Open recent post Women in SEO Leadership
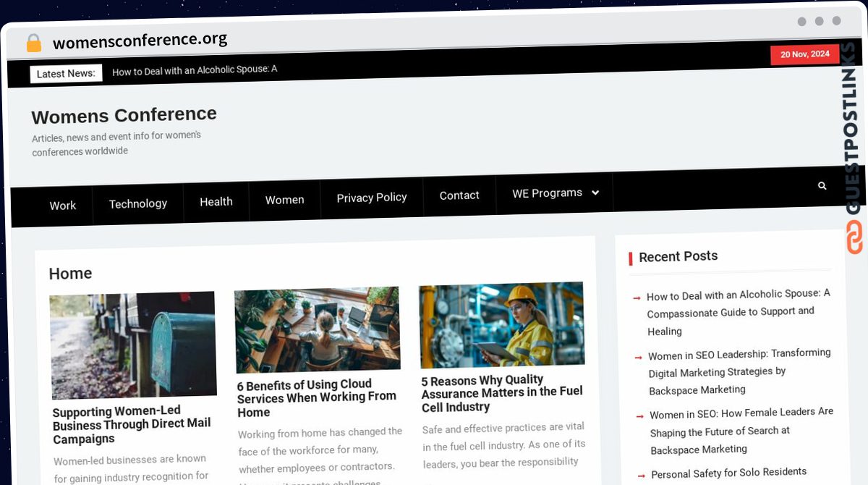 pyautogui.click(x=739, y=371)
